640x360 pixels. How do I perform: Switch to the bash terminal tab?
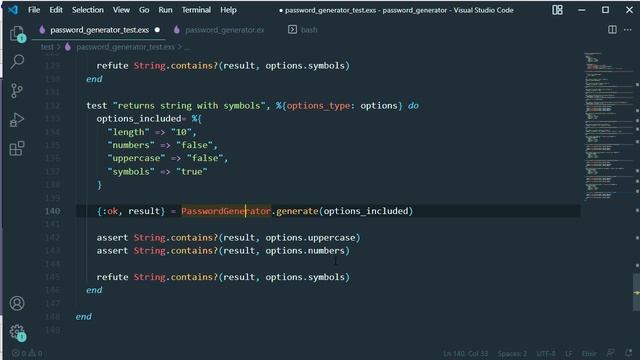point(303,30)
